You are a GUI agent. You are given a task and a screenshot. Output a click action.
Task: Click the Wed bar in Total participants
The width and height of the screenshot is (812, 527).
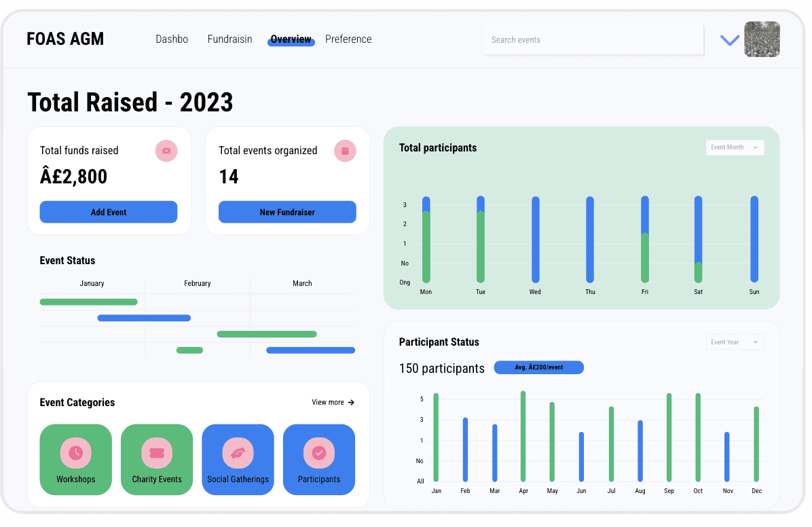coord(536,240)
